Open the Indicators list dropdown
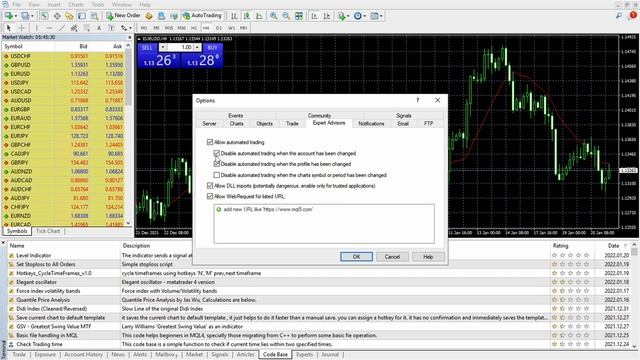The height and width of the screenshot is (360, 640). click(x=343, y=16)
